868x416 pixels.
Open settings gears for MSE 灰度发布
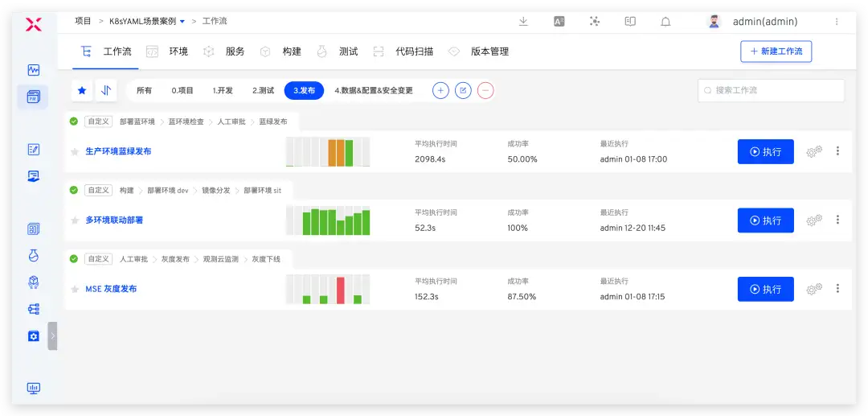[813, 289]
